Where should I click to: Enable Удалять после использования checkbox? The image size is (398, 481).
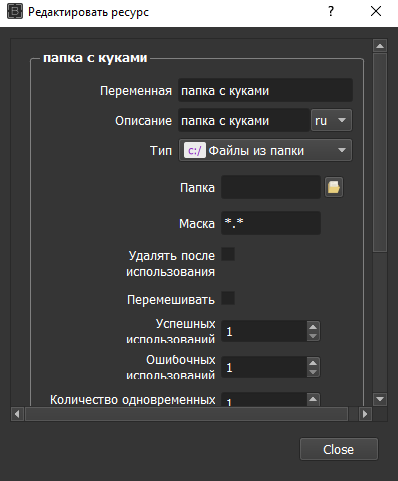tap(228, 254)
